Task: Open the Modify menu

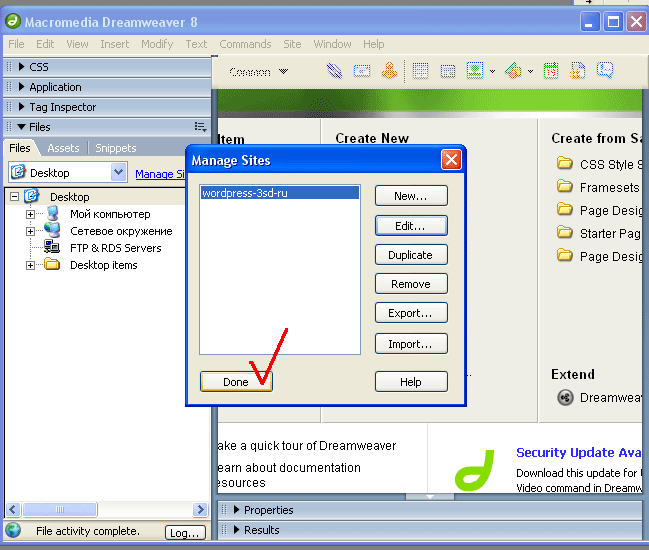Action: click(x=157, y=44)
